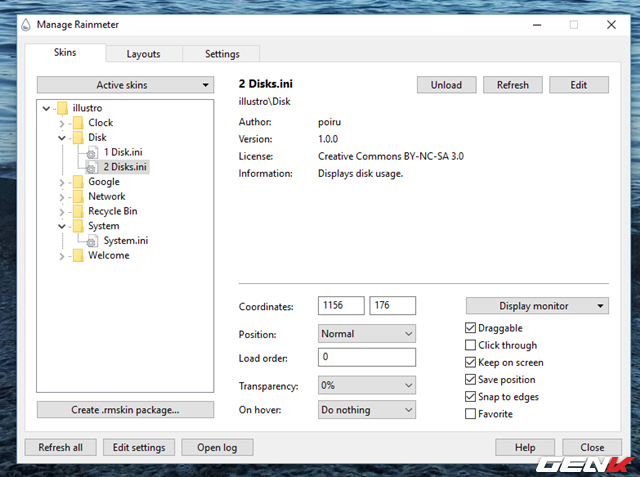640x477 pixels.
Task: Unload the 2 Disks.ini skin
Action: 447,85
